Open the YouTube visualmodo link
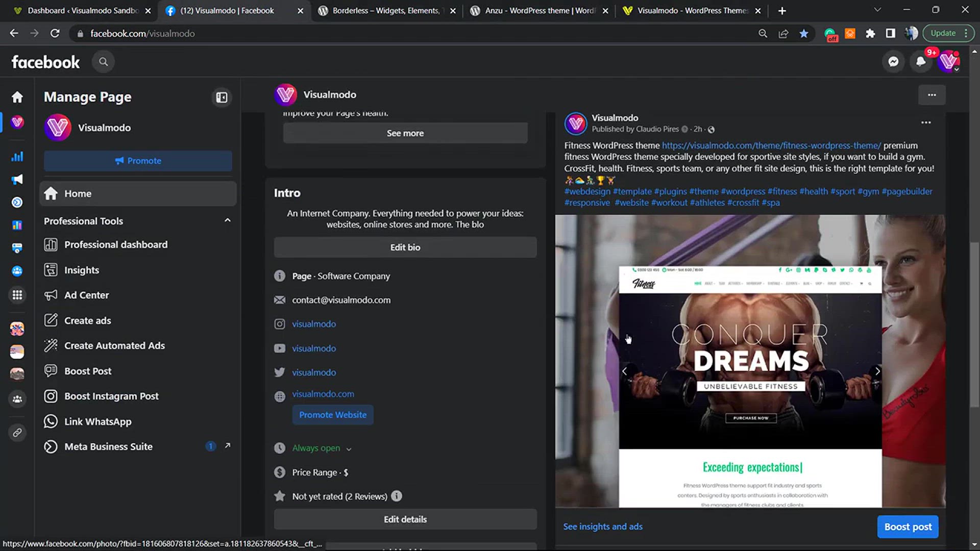Screen dimensions: 980x551 314,348
